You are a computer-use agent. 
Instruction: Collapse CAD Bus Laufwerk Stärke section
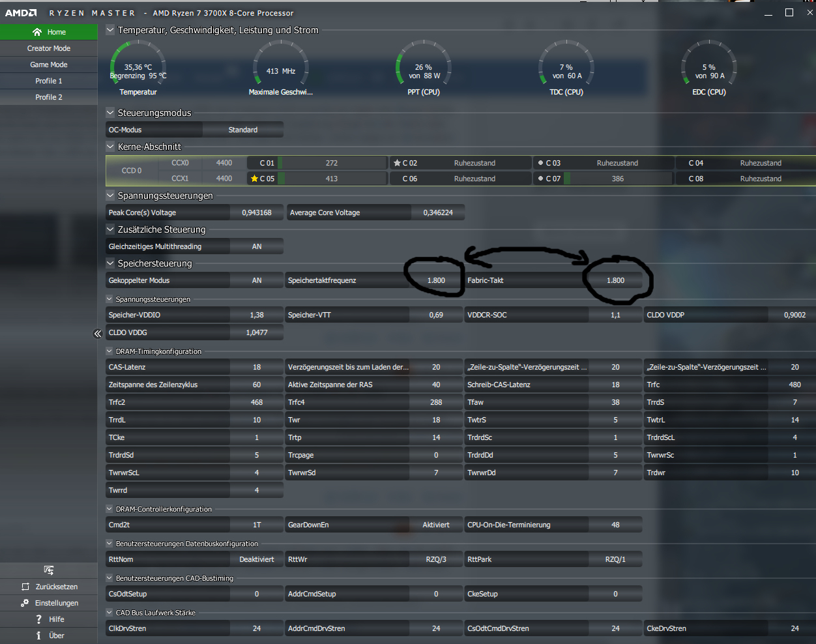point(109,613)
